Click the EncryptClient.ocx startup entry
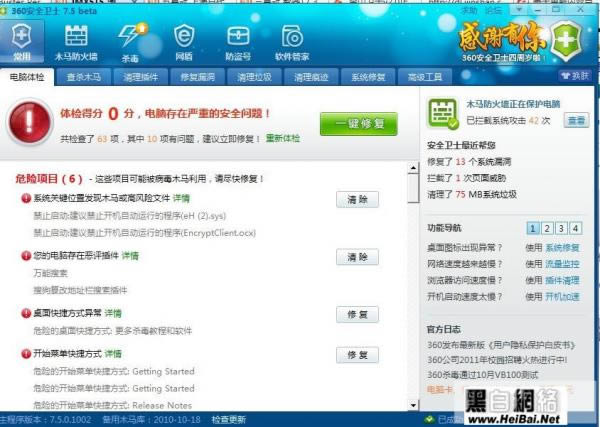 point(145,233)
